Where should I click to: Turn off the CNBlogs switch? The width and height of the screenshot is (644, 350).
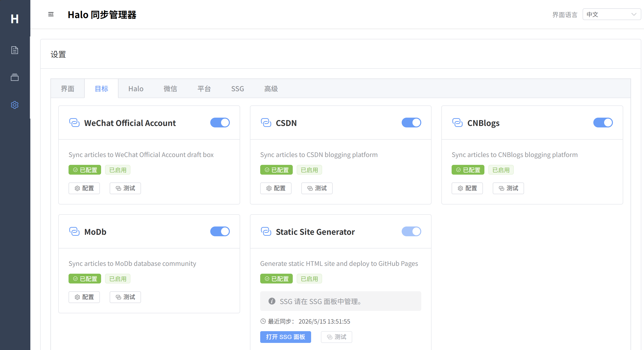tap(603, 123)
